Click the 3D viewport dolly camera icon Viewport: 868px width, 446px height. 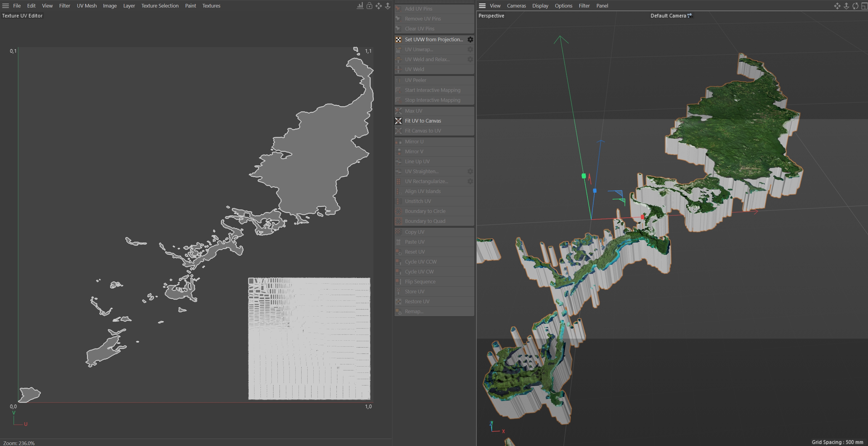coord(846,6)
